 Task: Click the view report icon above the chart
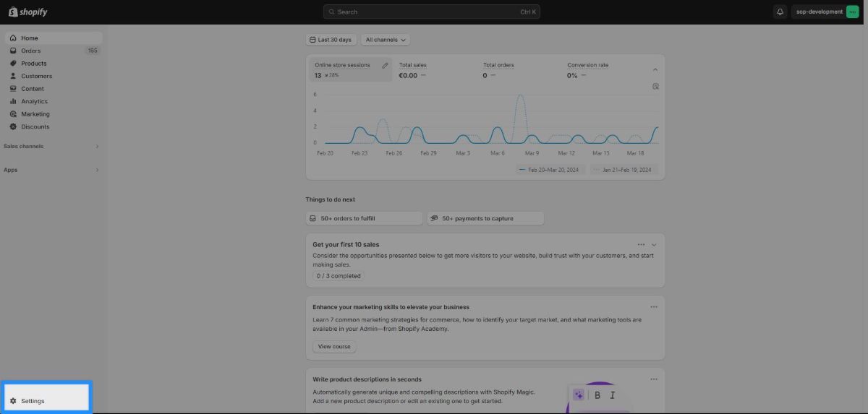655,86
